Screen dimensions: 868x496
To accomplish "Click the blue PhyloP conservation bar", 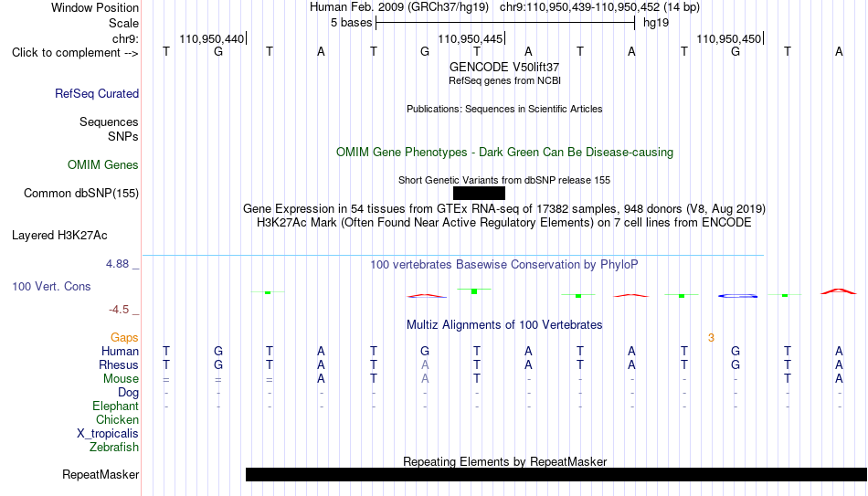I will pyautogui.click(x=737, y=296).
